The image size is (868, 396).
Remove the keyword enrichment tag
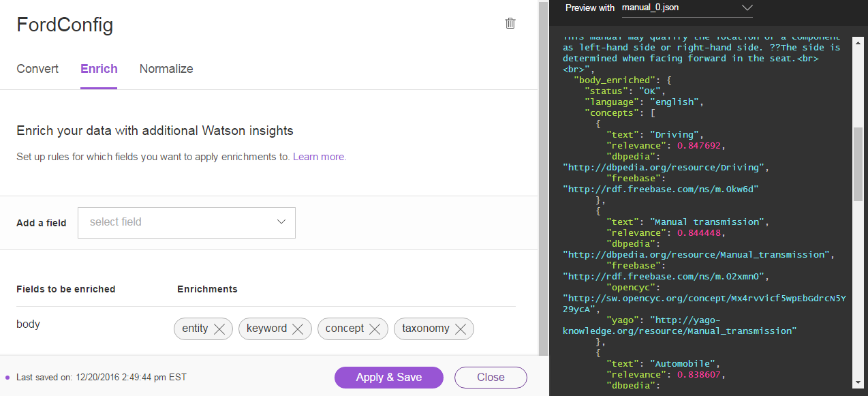click(x=298, y=329)
